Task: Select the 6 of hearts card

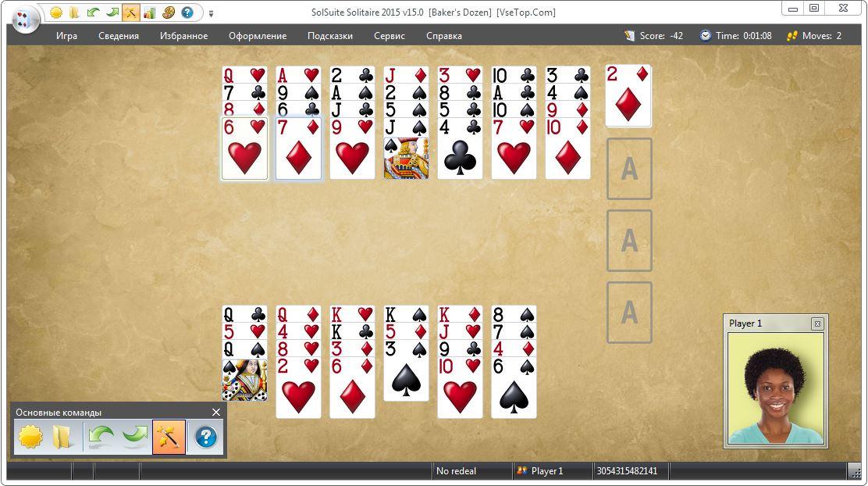Action: (x=244, y=148)
